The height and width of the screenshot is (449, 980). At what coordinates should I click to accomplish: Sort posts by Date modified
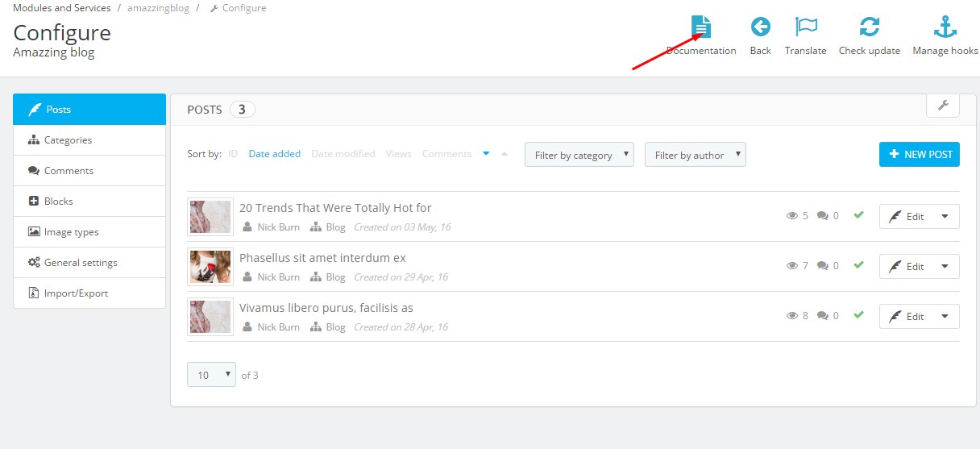coord(343,153)
